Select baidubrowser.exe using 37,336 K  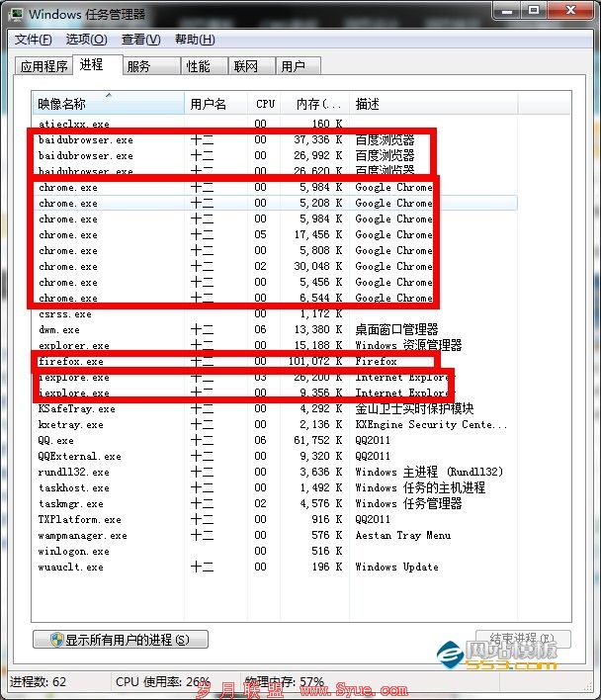[x=275, y=139]
